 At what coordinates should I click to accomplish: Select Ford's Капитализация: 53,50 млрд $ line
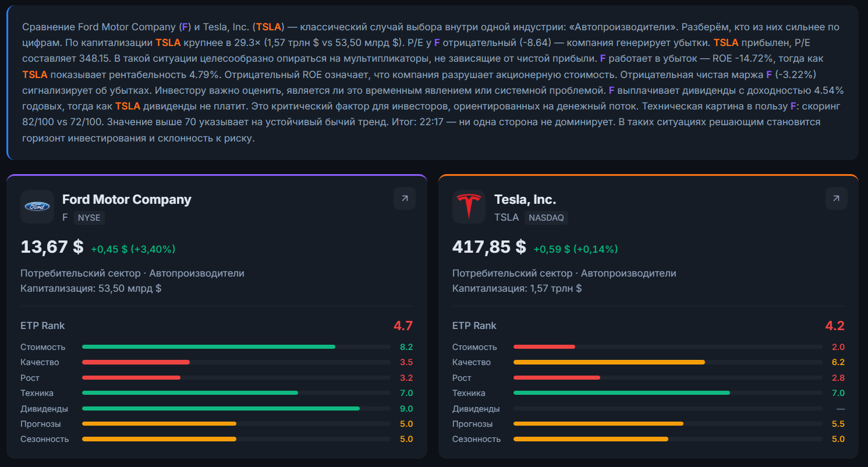[91, 288]
